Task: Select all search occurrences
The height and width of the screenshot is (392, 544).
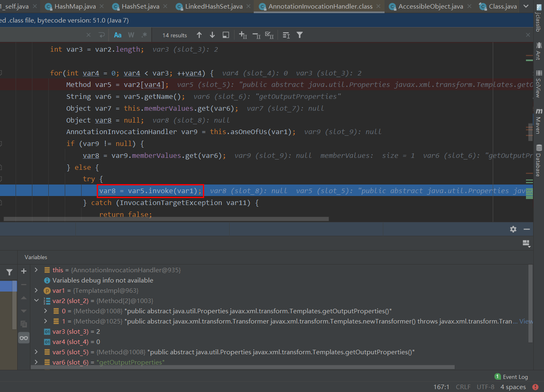Action: tap(269, 35)
